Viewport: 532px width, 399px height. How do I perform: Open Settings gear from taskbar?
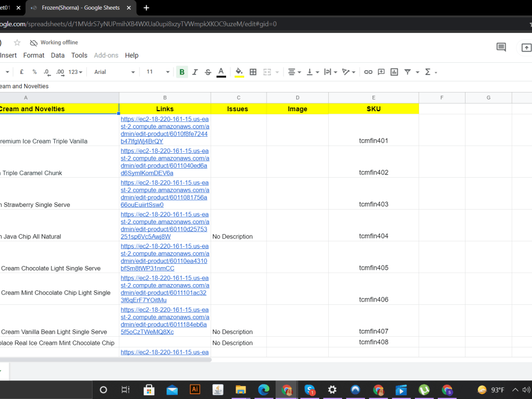pyautogui.click(x=332, y=390)
